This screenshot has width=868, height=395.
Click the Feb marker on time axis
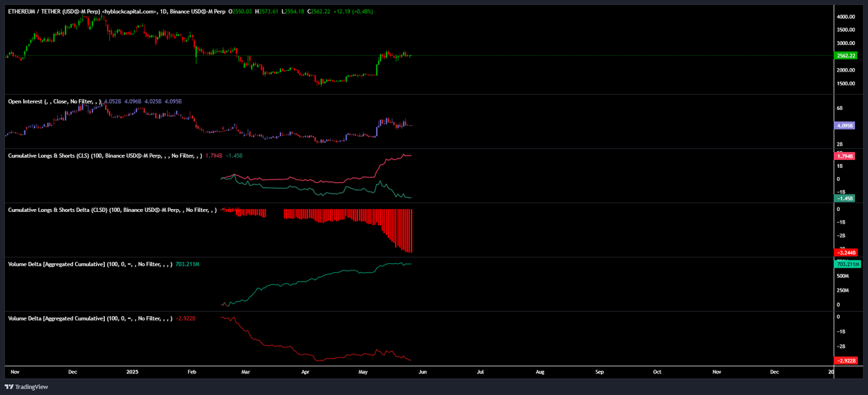[192, 370]
